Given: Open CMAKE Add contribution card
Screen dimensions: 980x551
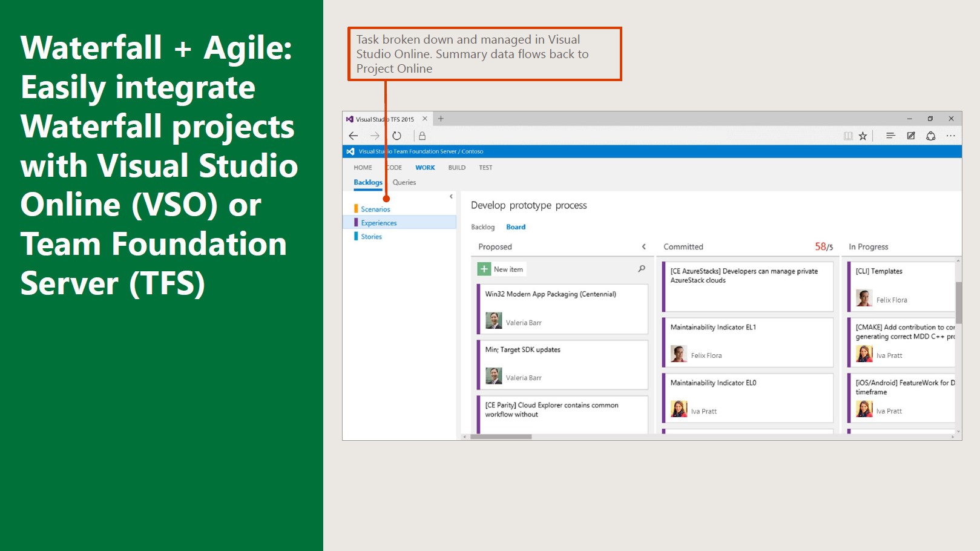Looking at the screenshot, I should point(901,342).
